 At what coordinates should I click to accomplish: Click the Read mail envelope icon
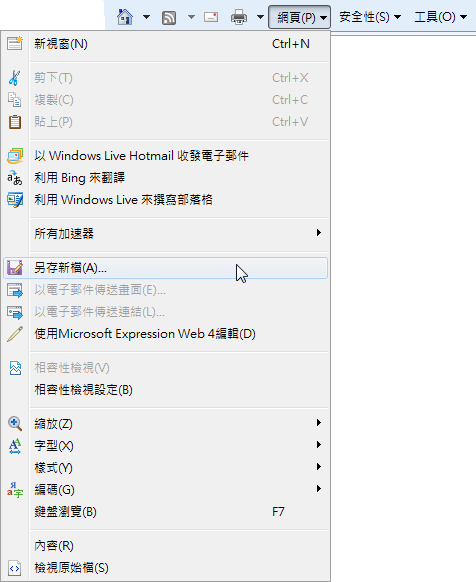[211, 17]
